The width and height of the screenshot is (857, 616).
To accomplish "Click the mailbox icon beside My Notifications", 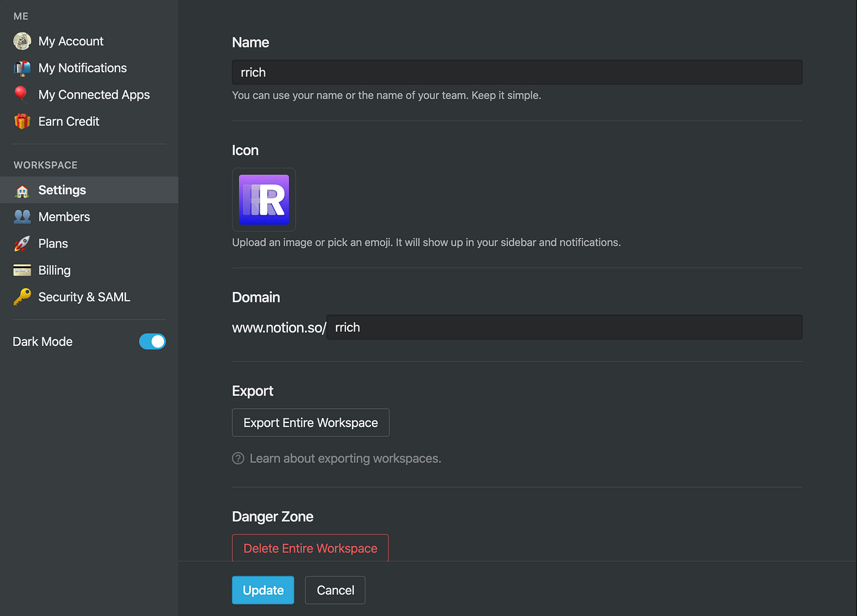I will tap(22, 68).
